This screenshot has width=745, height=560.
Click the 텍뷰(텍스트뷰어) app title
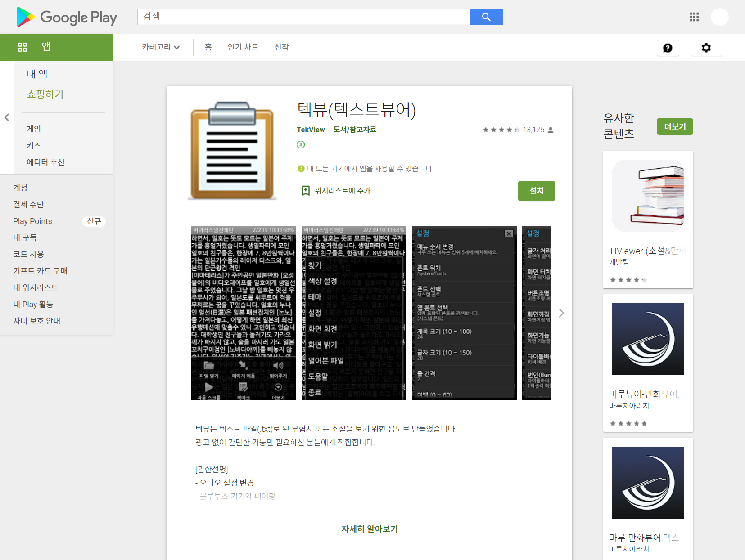(357, 110)
